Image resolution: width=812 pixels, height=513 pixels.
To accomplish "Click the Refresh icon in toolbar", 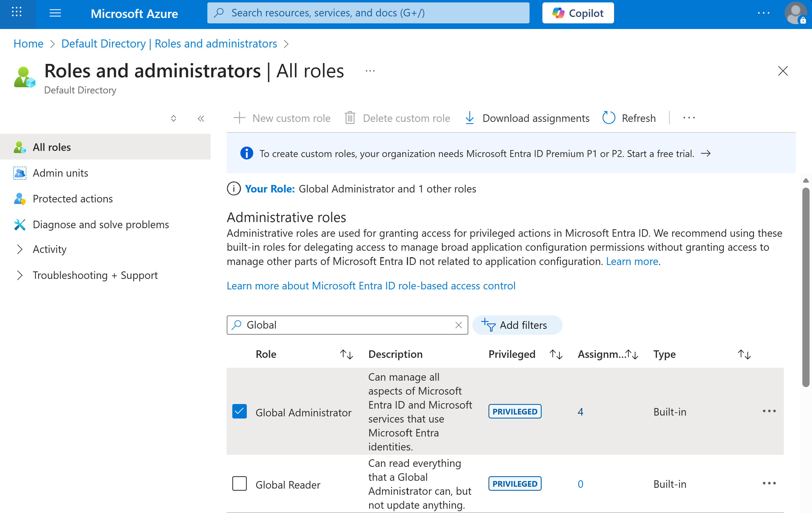I will (x=609, y=118).
